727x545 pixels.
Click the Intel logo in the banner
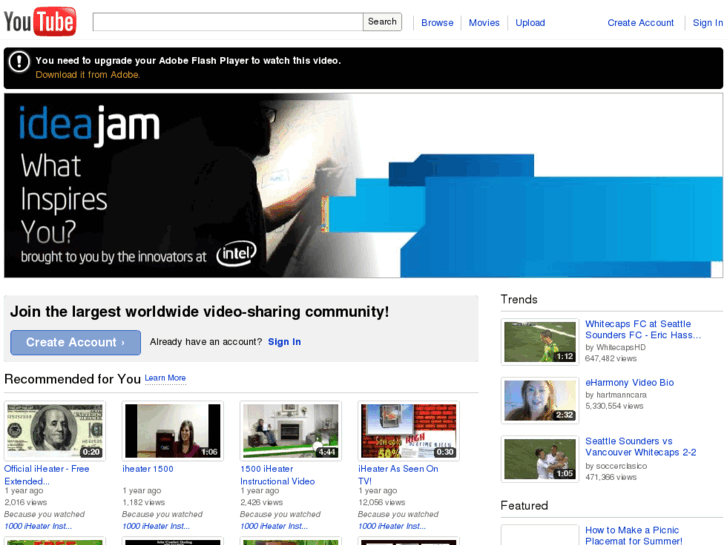pos(236,254)
